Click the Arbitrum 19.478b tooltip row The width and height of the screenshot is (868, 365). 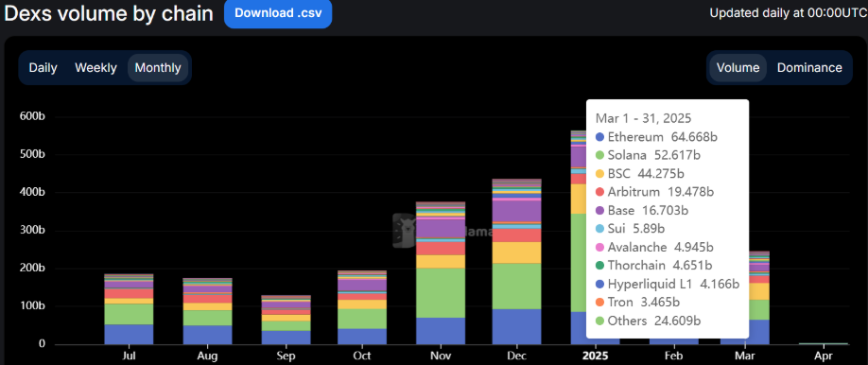coord(654,192)
